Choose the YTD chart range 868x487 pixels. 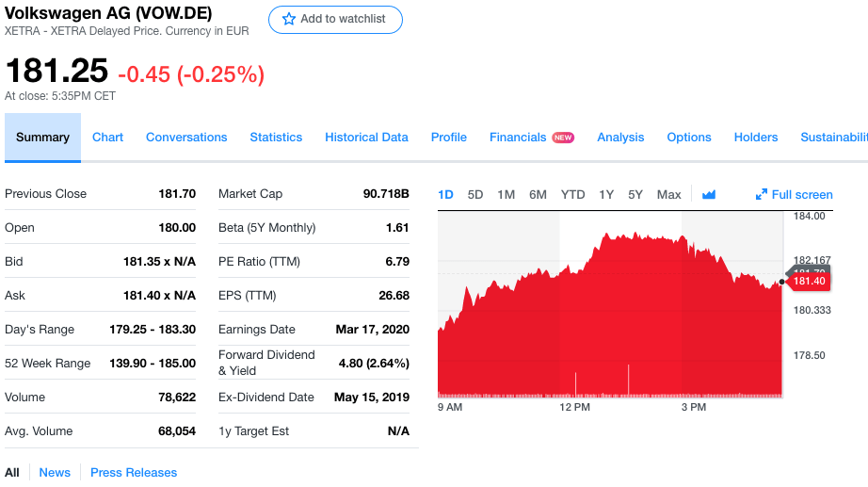(572, 195)
